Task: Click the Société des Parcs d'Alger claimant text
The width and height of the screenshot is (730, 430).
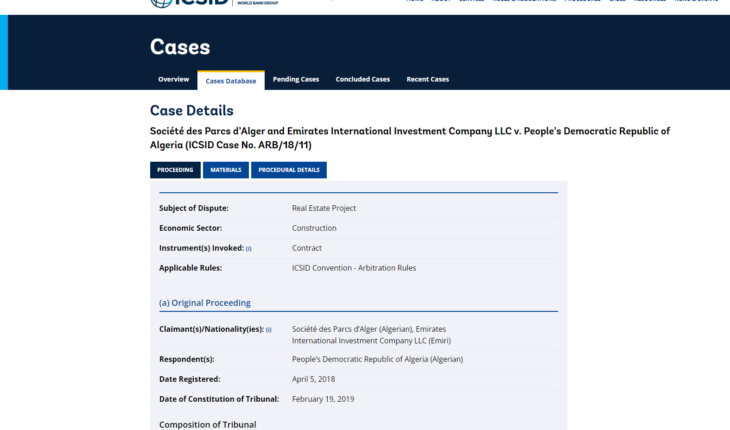Action: click(x=372, y=335)
